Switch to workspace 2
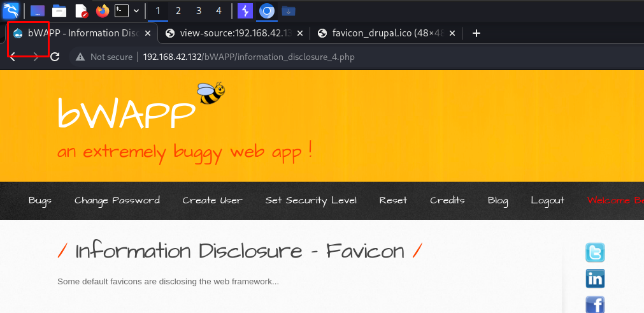Screen dimensions: 644x313 178,11
